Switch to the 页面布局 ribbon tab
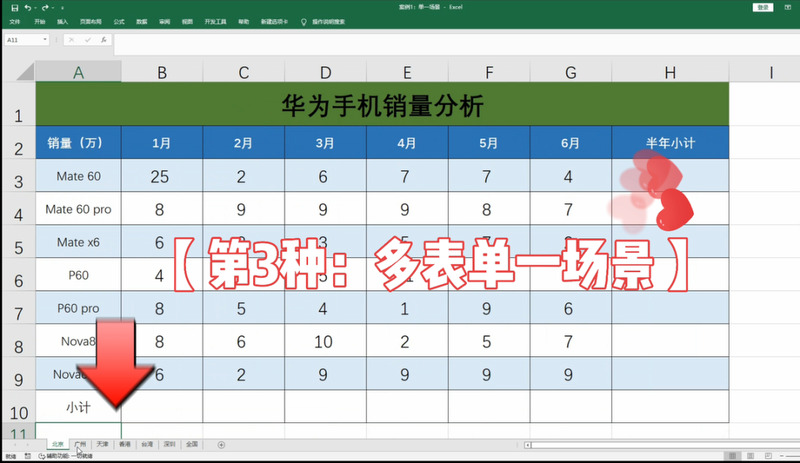Viewport: 800px width, 463px height. [90, 22]
